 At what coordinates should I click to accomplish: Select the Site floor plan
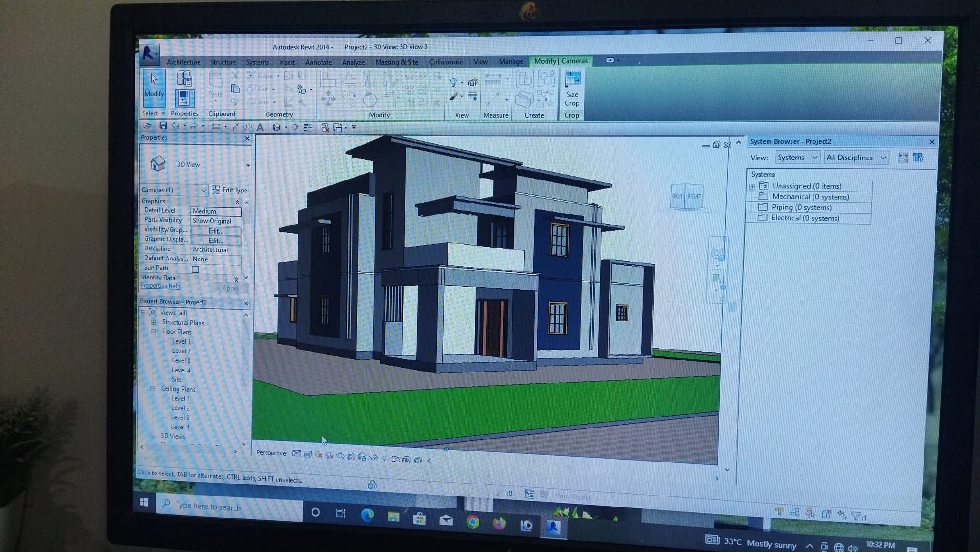click(177, 379)
